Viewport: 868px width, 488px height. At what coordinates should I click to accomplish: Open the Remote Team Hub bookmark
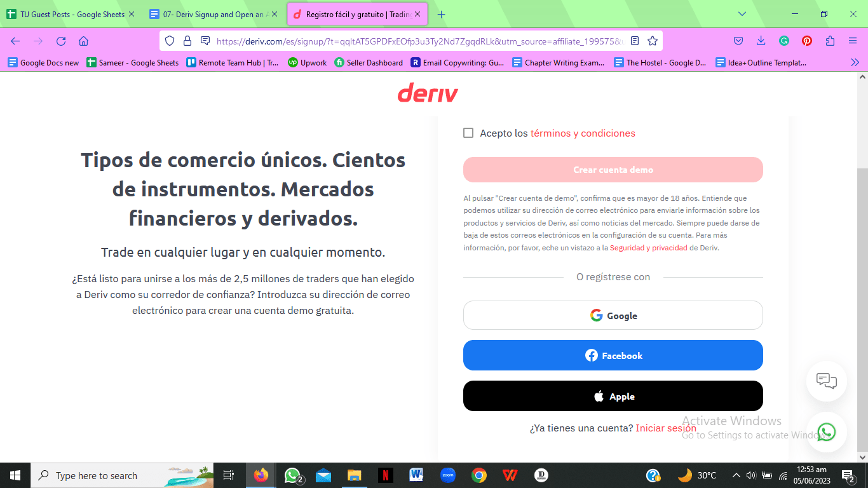tap(233, 62)
